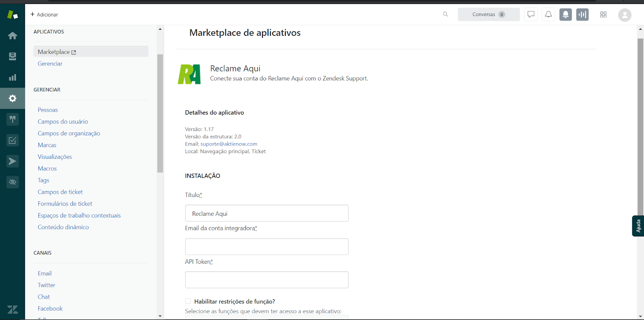Open Pessoas settings

coord(48,110)
